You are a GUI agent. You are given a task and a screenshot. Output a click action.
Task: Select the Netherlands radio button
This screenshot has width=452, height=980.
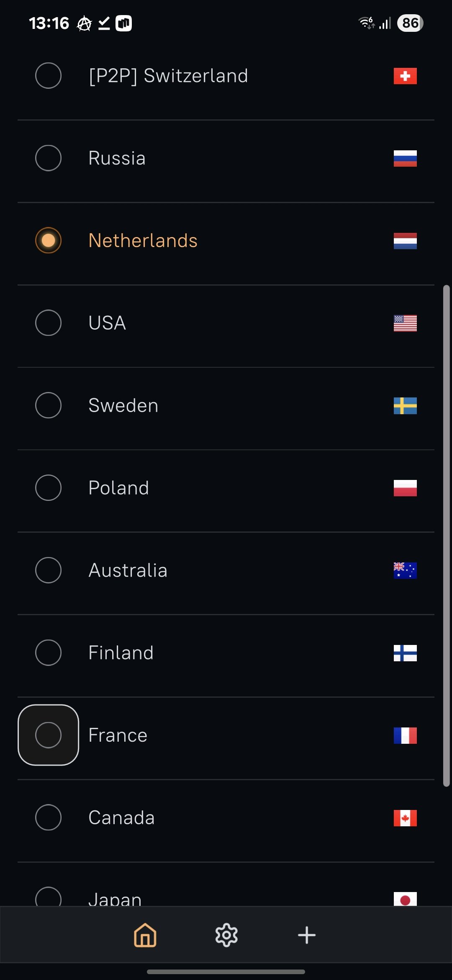point(49,240)
